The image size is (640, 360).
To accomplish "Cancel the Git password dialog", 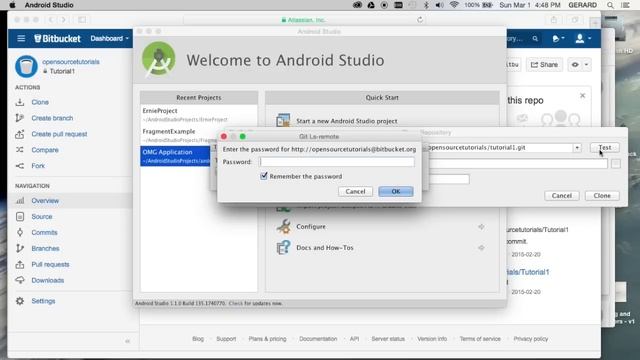I will [355, 191].
